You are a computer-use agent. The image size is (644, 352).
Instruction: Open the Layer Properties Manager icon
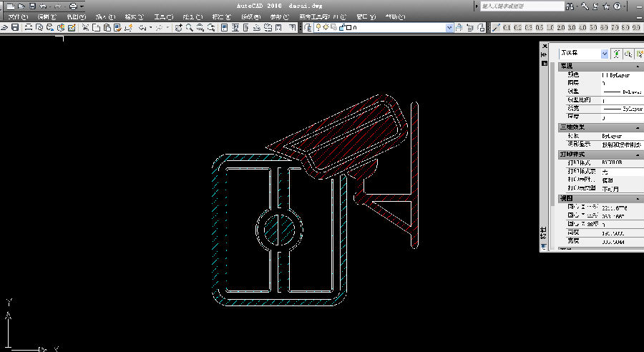(x=308, y=28)
